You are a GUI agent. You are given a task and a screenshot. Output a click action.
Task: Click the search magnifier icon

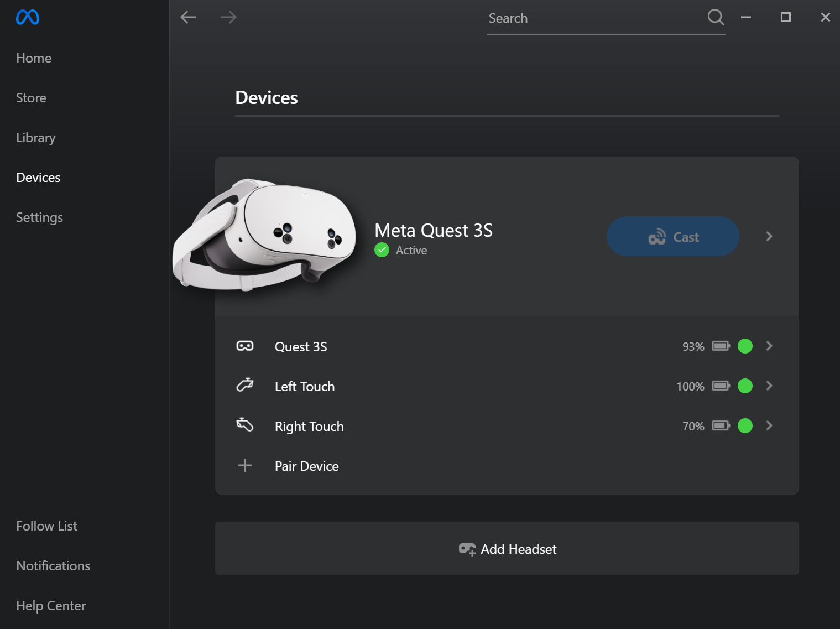tap(716, 17)
